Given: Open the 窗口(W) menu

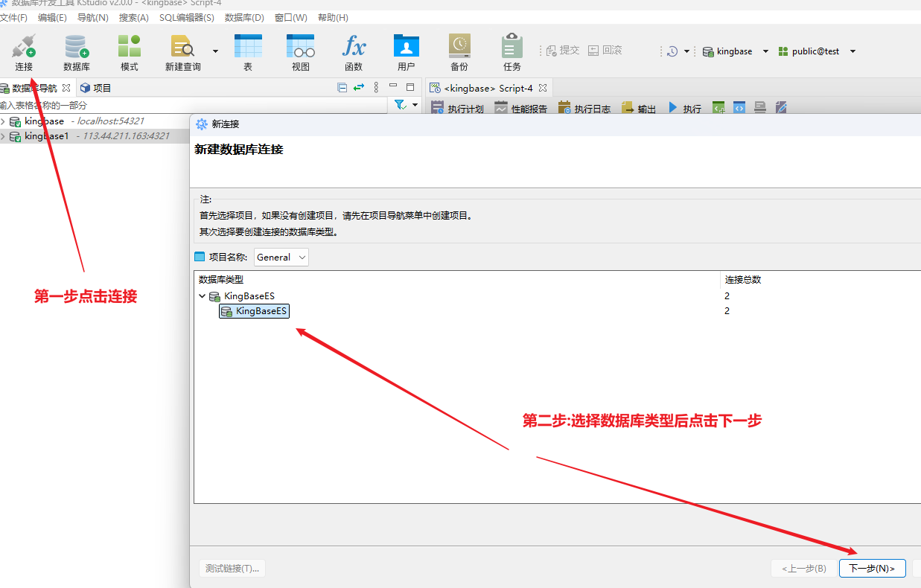Looking at the screenshot, I should (291, 17).
